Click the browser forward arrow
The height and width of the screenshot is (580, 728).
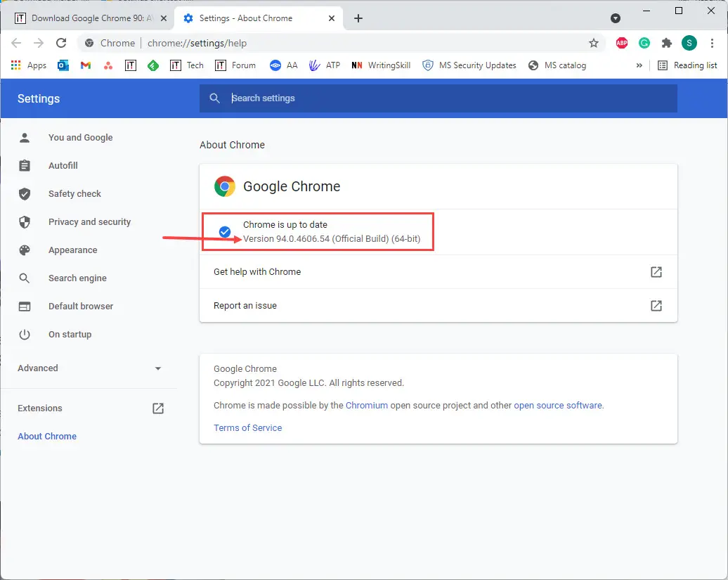click(x=39, y=43)
